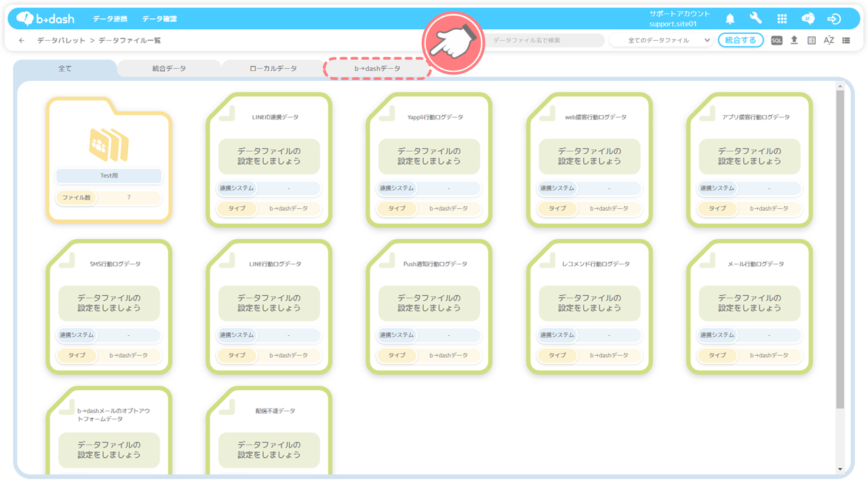
Task: Click 連携システム row on web接客行動ログデータ card
Action: click(589, 188)
